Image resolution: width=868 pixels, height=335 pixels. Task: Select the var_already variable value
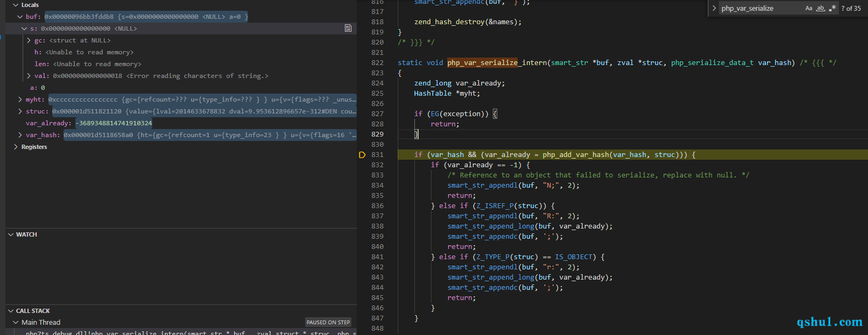[x=114, y=123]
